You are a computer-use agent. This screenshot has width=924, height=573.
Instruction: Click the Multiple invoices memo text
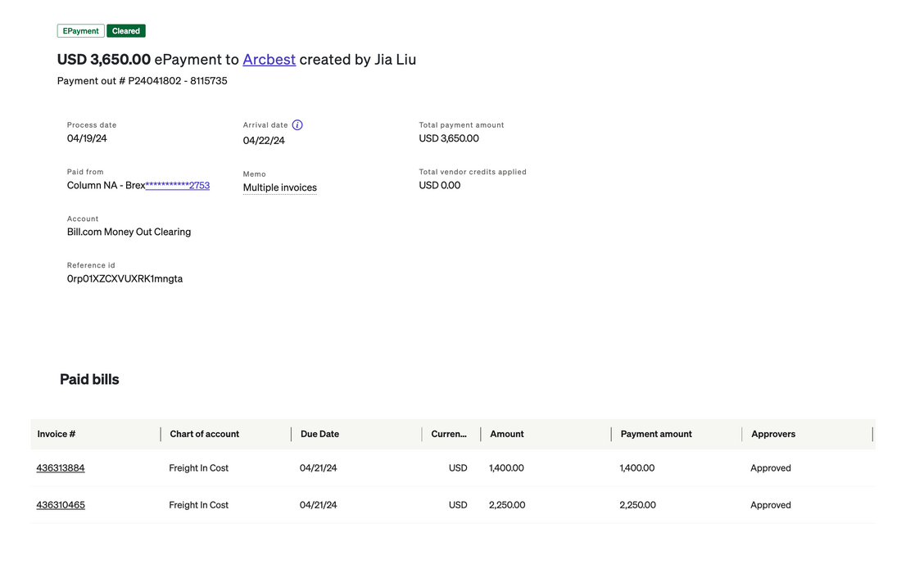(279, 188)
